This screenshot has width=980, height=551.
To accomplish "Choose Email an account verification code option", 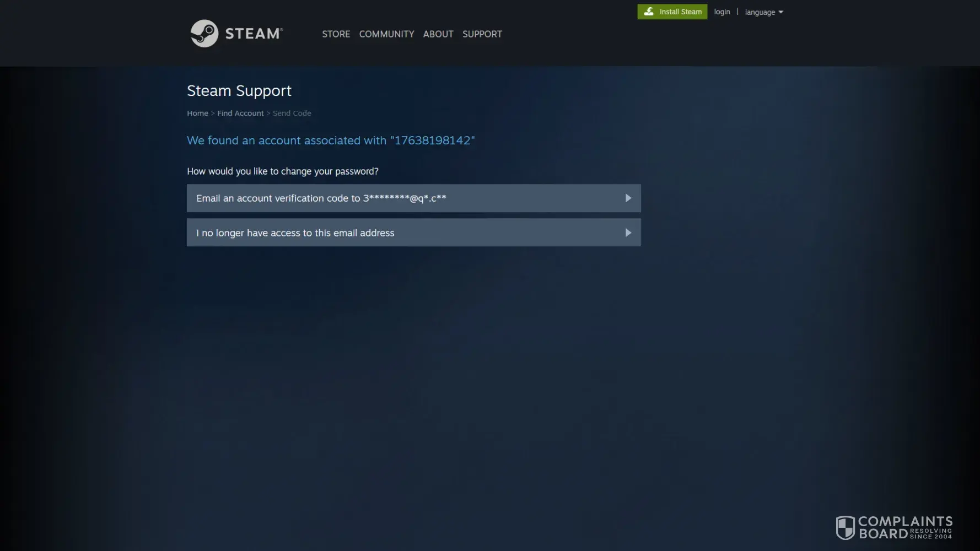I will pos(321,198).
